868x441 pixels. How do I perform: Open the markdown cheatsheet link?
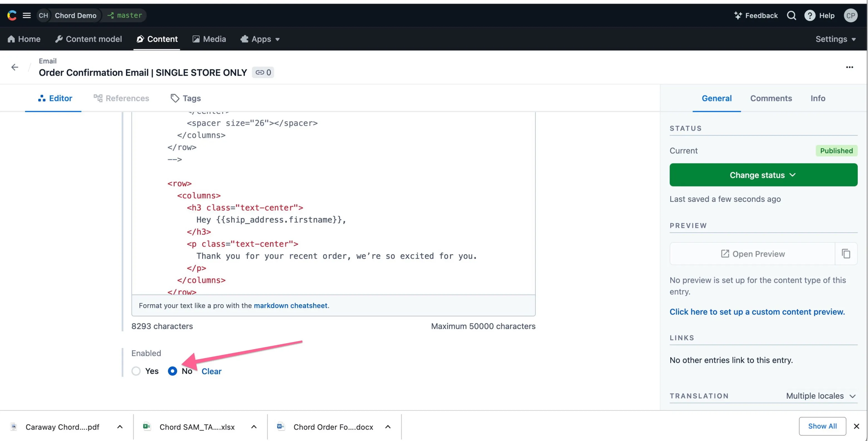(290, 305)
